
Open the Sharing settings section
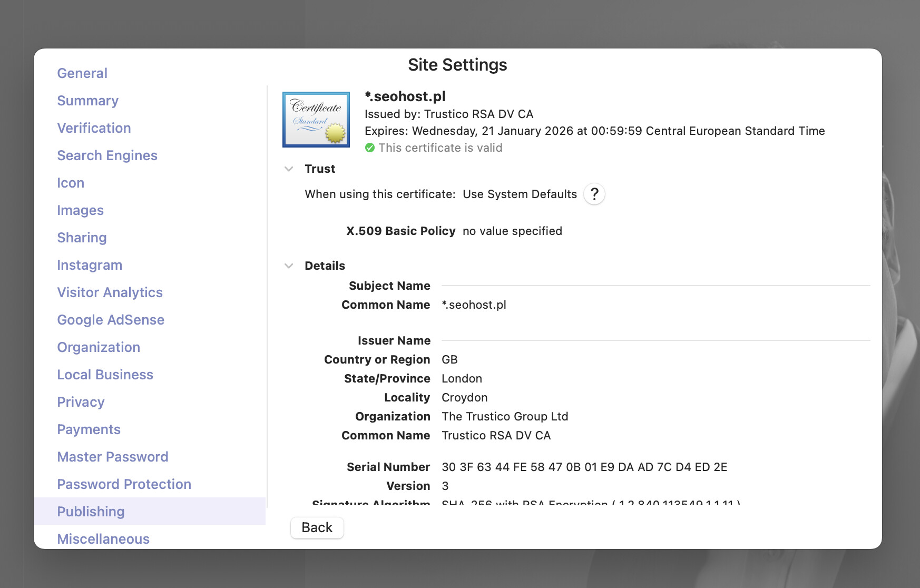click(82, 238)
